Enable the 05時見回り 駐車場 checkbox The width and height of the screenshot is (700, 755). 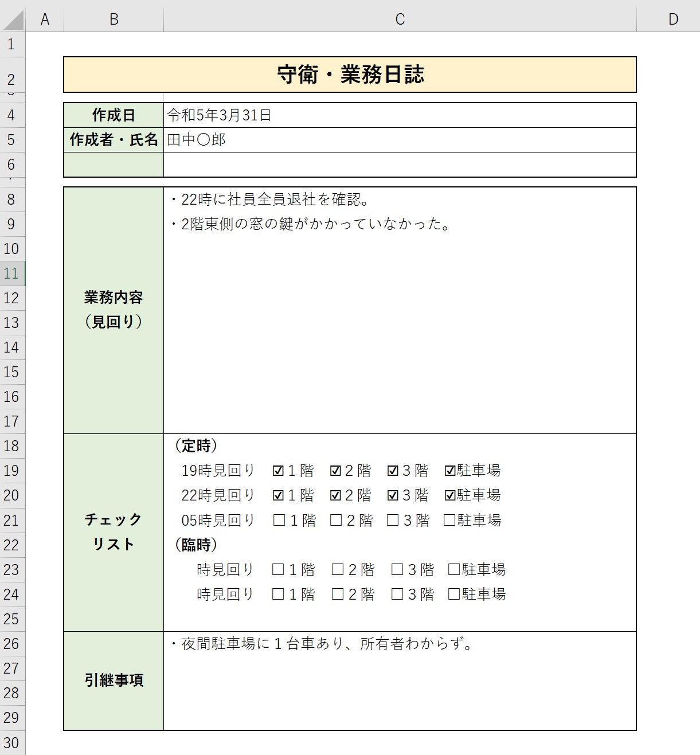[449, 520]
